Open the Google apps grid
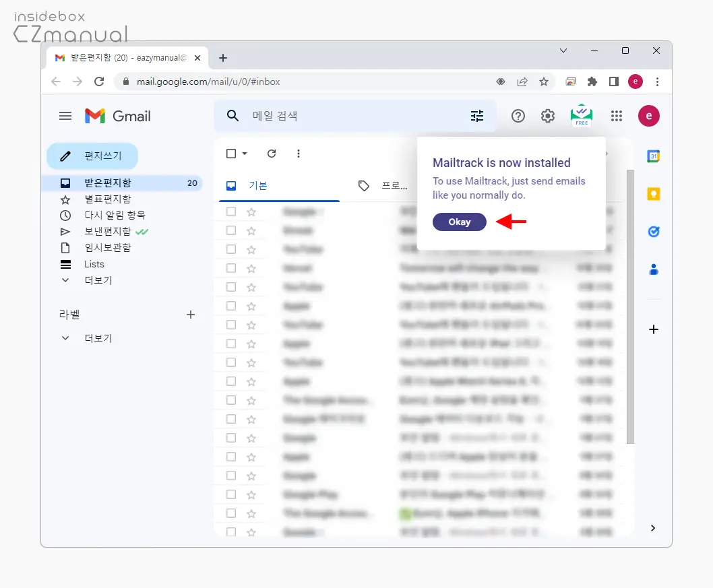The width and height of the screenshot is (713, 588). [616, 116]
